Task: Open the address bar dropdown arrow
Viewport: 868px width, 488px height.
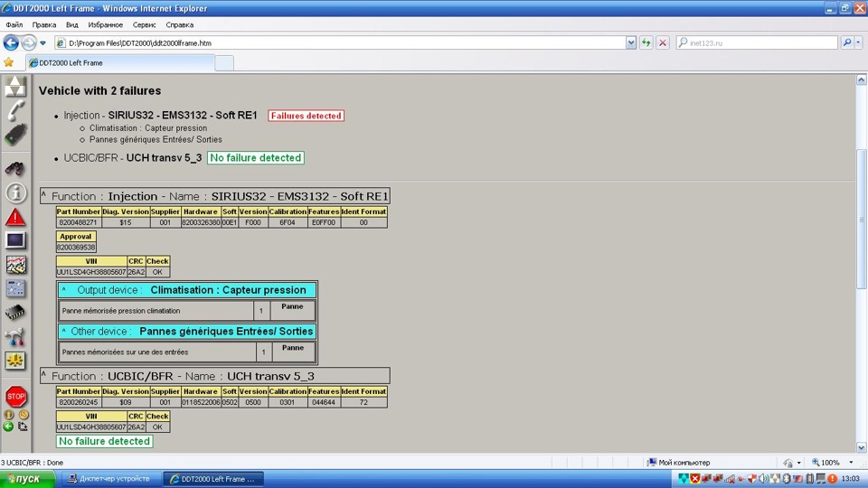Action: coord(630,42)
